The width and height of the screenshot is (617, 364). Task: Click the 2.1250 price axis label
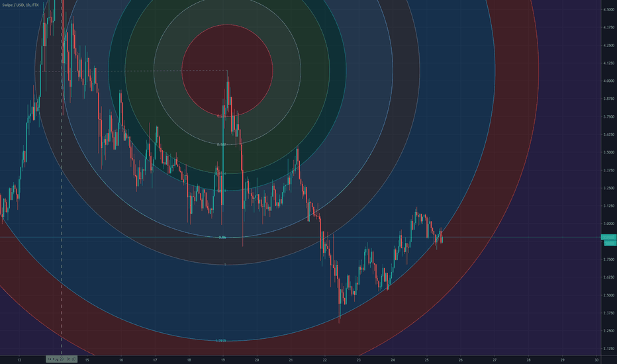click(608, 349)
